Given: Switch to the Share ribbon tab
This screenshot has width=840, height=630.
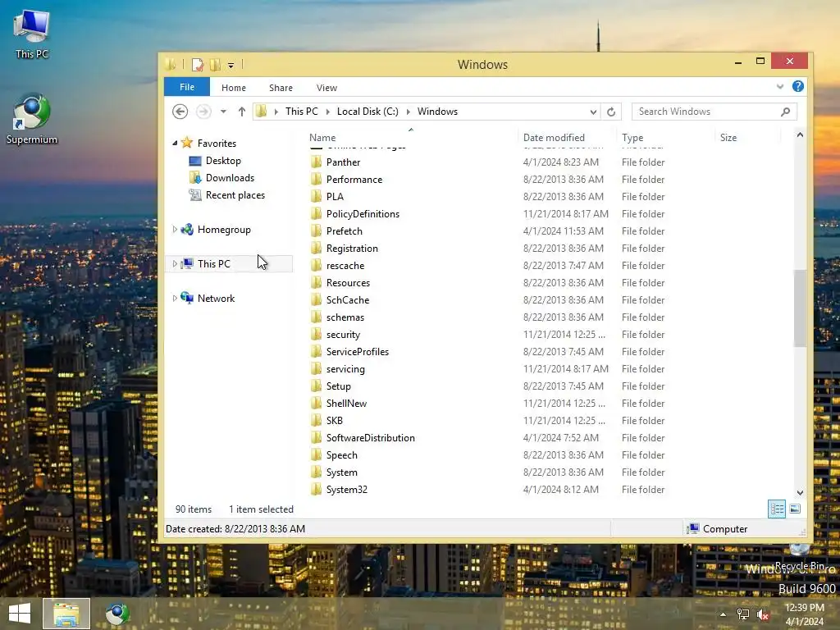Looking at the screenshot, I should pos(281,87).
